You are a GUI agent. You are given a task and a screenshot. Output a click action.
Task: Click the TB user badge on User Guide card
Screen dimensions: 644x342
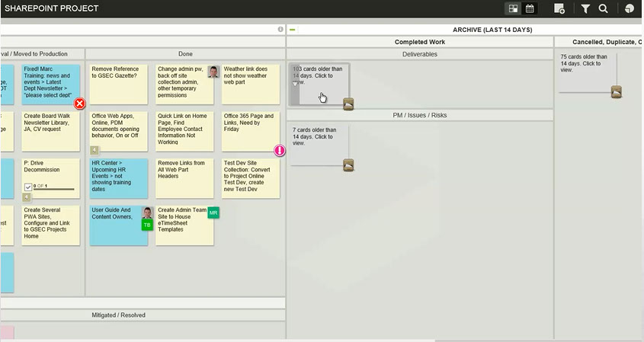coord(147,225)
